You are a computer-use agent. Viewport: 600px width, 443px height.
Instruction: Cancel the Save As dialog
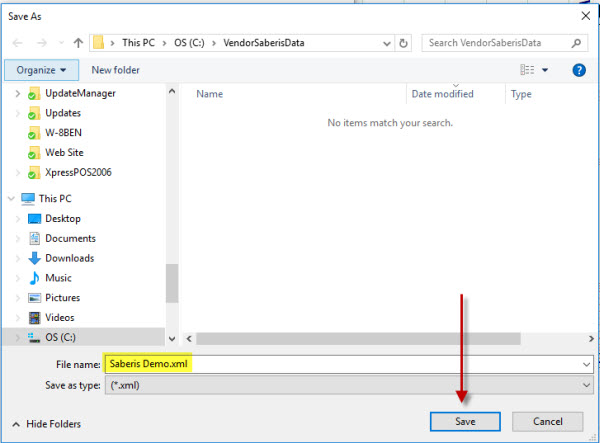tap(547, 422)
